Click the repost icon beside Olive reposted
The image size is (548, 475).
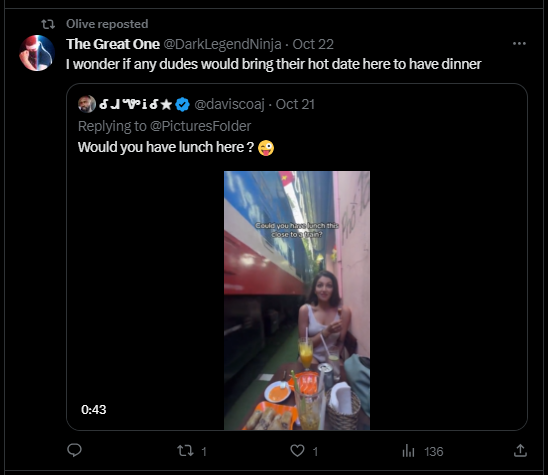pos(48,24)
